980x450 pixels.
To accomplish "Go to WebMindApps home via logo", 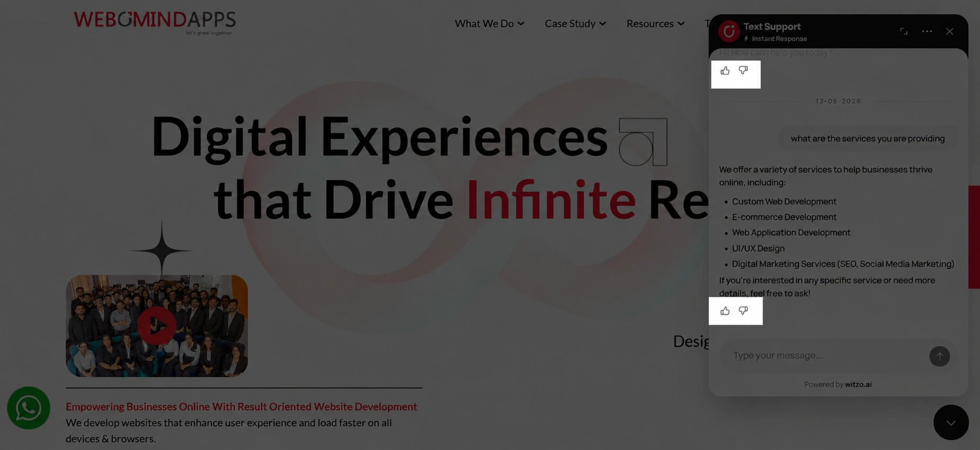I will (x=155, y=23).
